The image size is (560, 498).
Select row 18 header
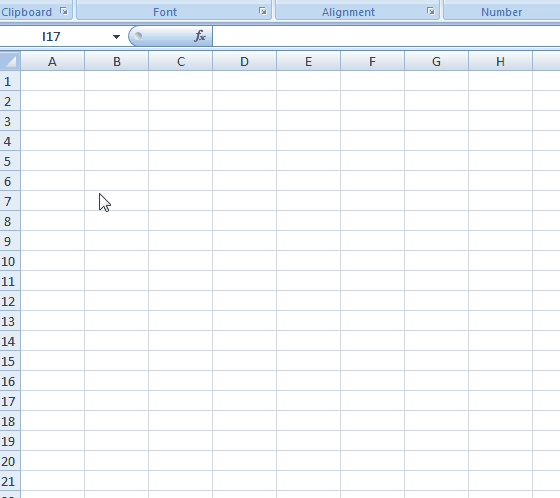(x=10, y=421)
